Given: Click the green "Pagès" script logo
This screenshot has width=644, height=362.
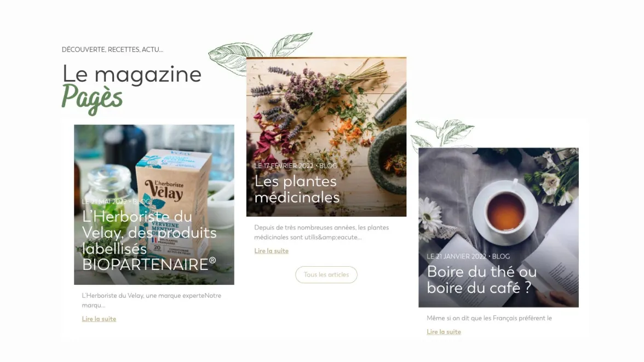Looking at the screenshot, I should pos(92,99).
